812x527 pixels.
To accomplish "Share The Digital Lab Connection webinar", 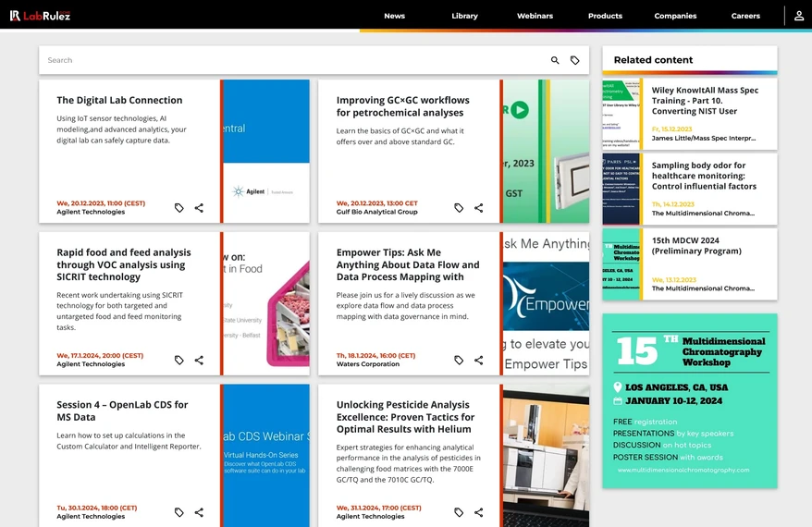I will [x=199, y=208].
